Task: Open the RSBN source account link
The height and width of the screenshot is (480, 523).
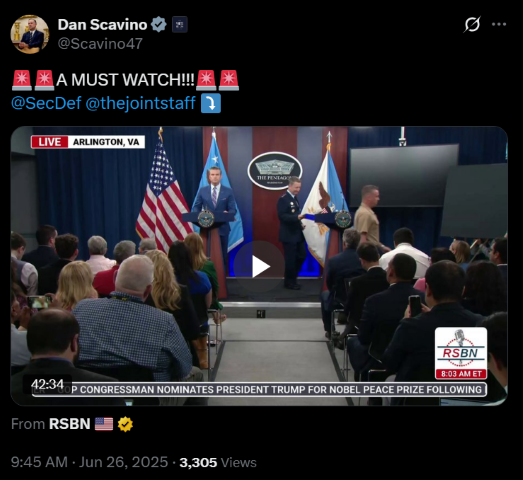Action: [x=70, y=424]
